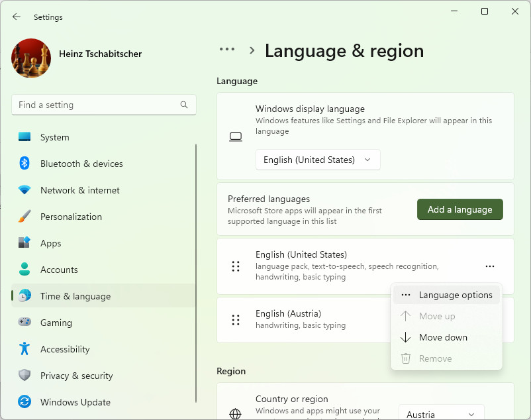Click the System monitor icon
This screenshot has width=531, height=420.
(24, 137)
